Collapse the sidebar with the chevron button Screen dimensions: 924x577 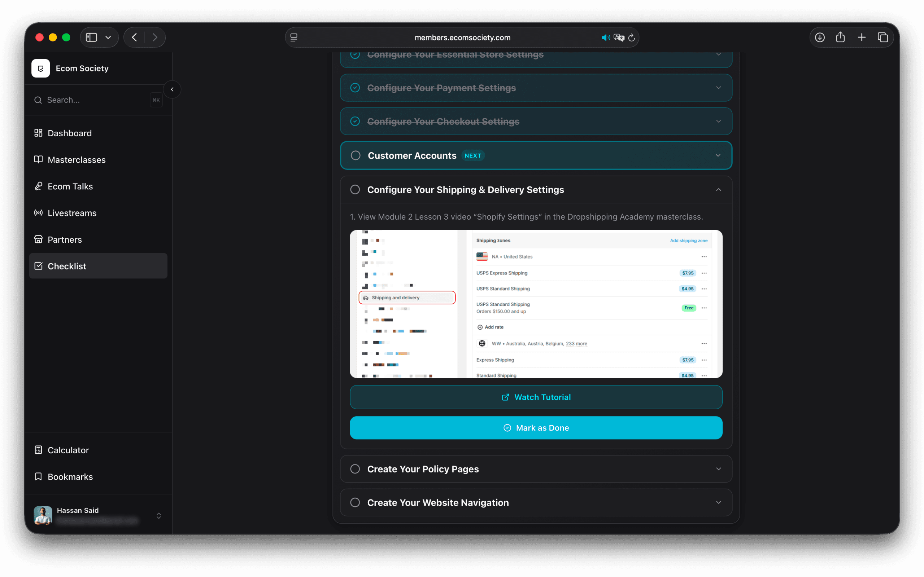[x=172, y=89]
